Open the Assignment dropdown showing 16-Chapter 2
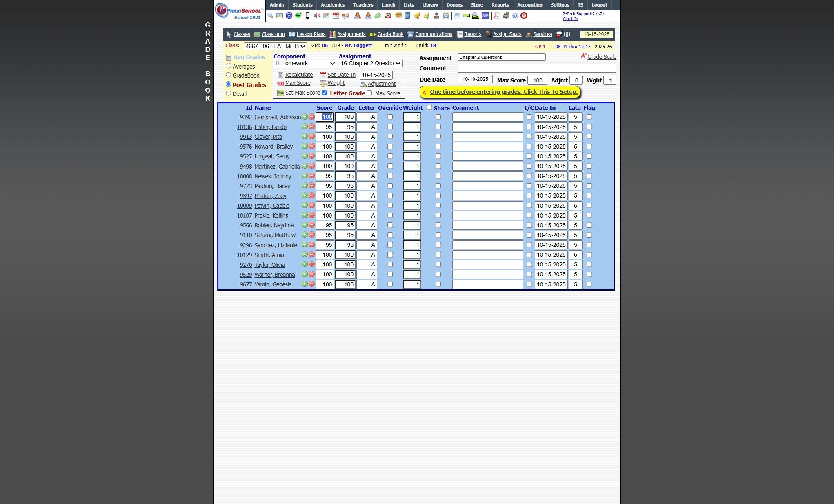The width and height of the screenshot is (834, 504). pos(370,63)
